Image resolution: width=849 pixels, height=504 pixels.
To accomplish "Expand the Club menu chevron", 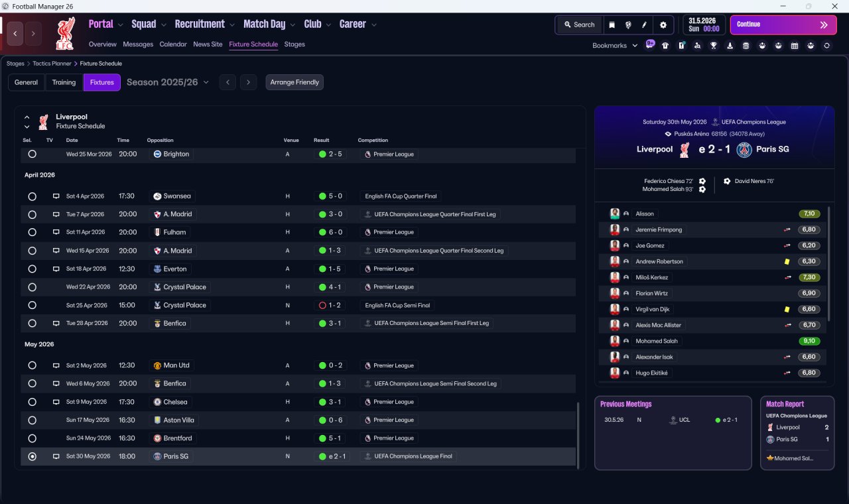I will pos(328,25).
